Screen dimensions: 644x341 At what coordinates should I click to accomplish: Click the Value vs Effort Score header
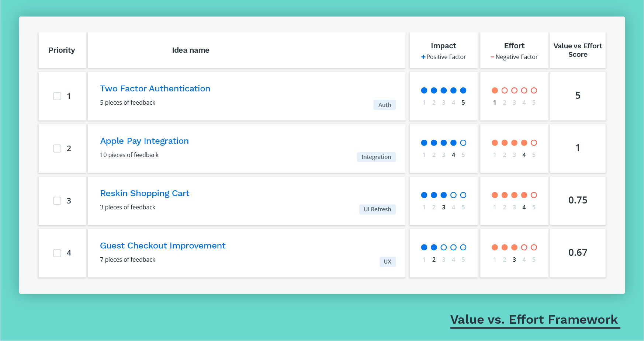click(578, 50)
